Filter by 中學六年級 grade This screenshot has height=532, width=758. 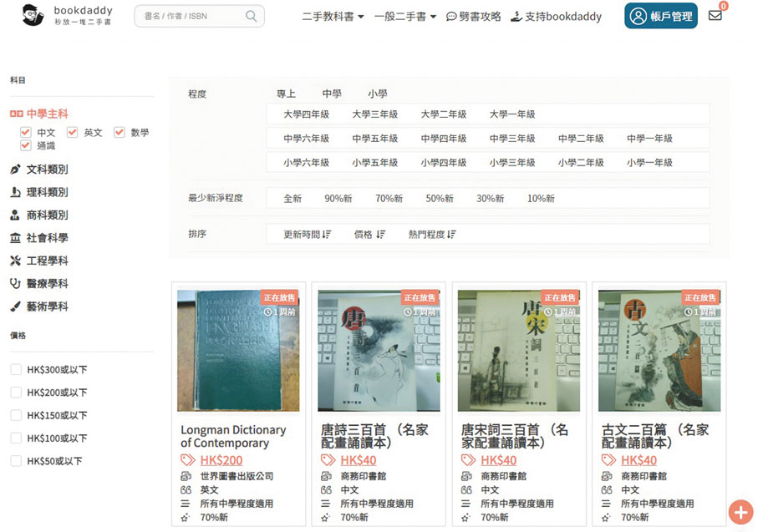tap(306, 139)
